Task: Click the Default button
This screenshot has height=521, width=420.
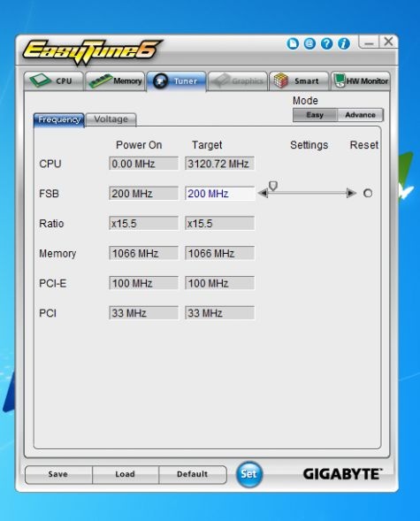Action: tap(193, 474)
